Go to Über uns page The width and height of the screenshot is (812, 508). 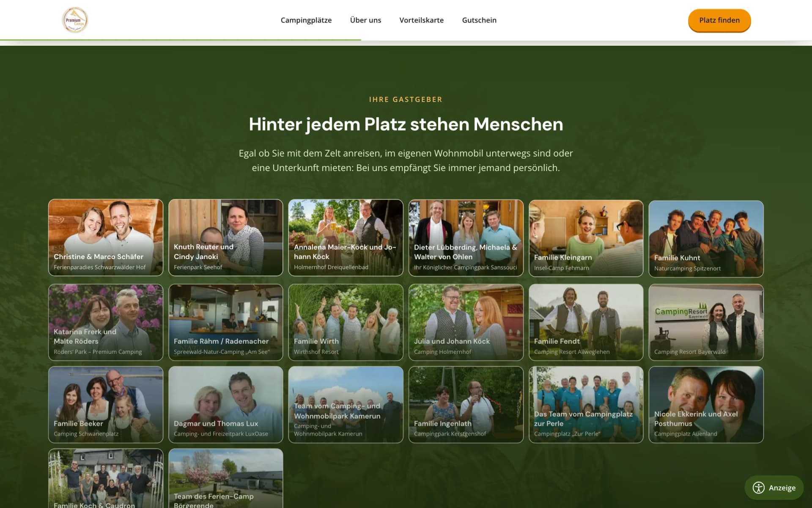click(x=365, y=20)
